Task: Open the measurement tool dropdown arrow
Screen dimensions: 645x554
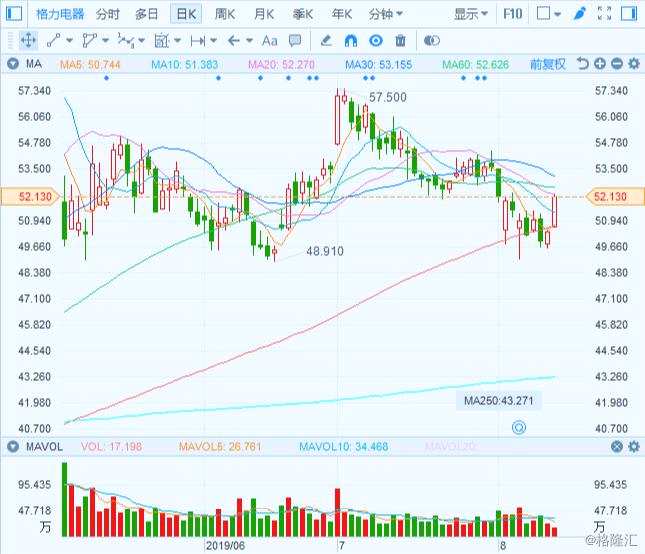Action: (177, 41)
